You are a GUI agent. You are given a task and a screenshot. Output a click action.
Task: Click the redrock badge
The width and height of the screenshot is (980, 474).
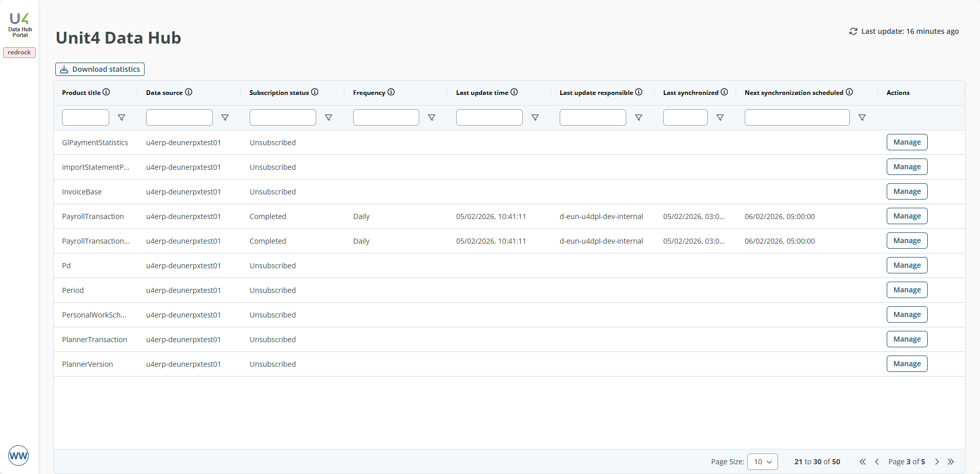tap(19, 52)
